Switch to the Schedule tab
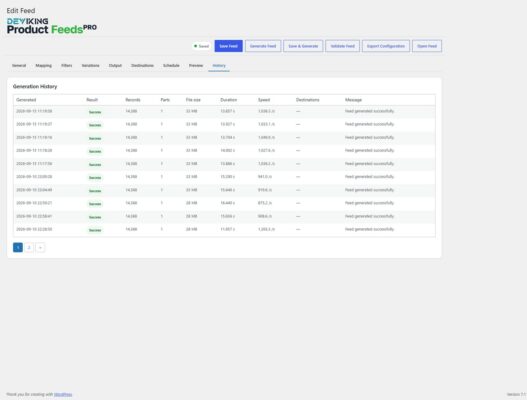527x400 pixels. (x=171, y=66)
